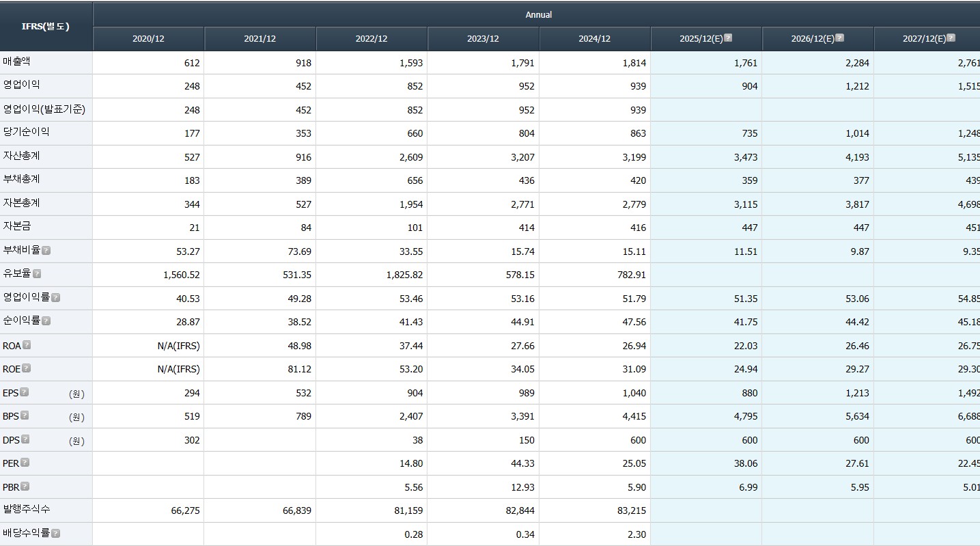The image size is (980, 546).
Task: Click the help icon next to 2026/12(E)
Action: [x=839, y=38]
